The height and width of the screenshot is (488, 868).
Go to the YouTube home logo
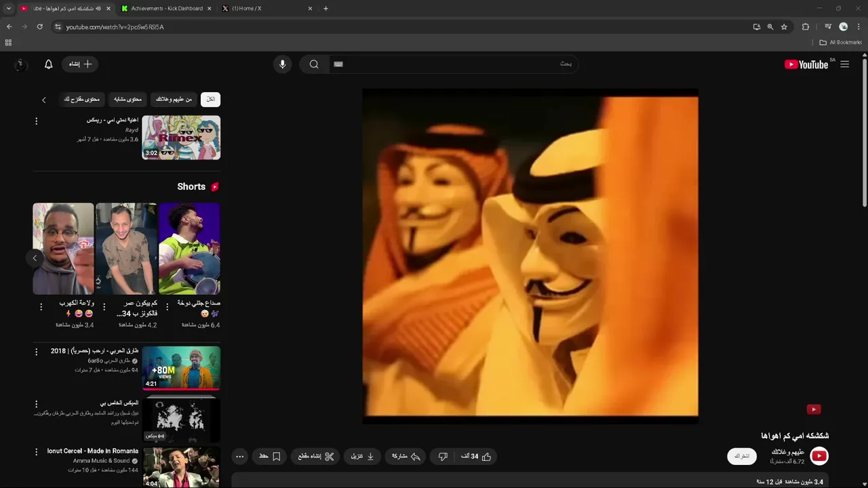point(806,64)
